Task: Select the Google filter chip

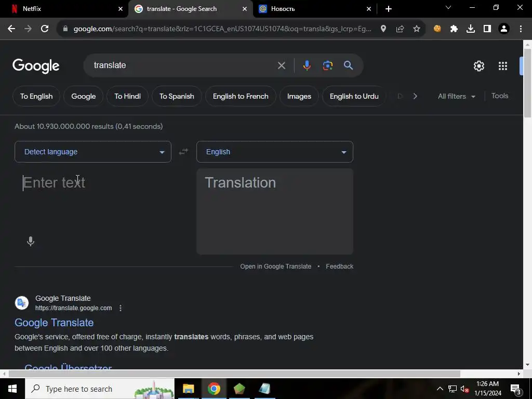Action: coord(84,96)
